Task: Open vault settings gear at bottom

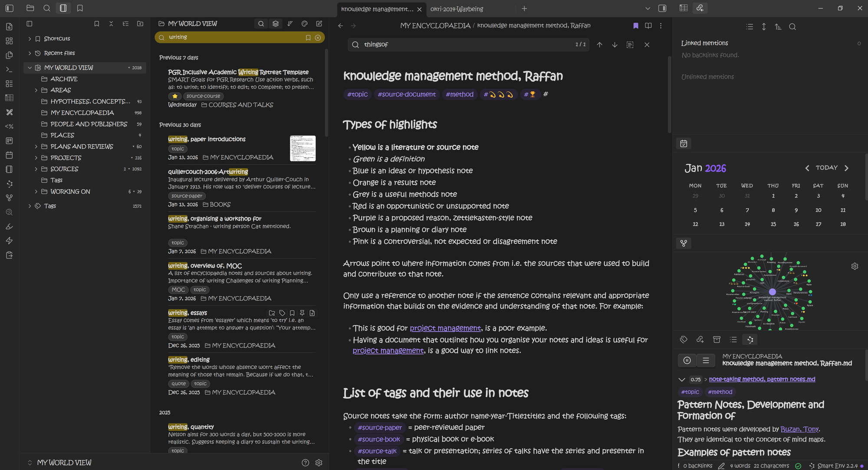Action: click(319, 463)
